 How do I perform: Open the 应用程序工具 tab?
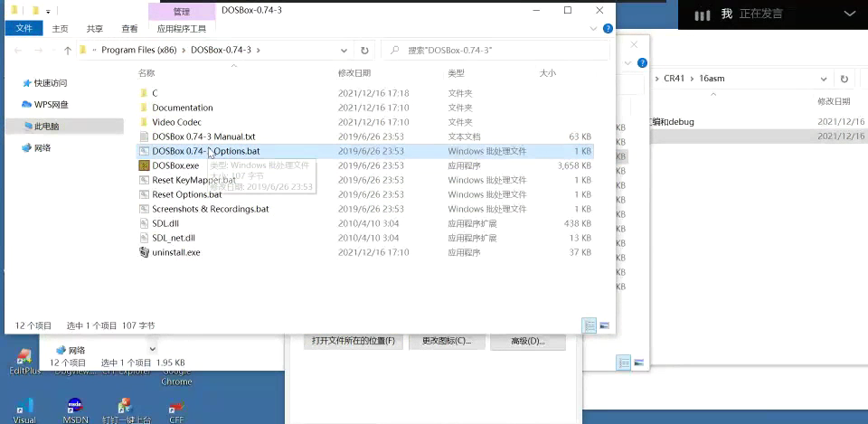click(182, 29)
